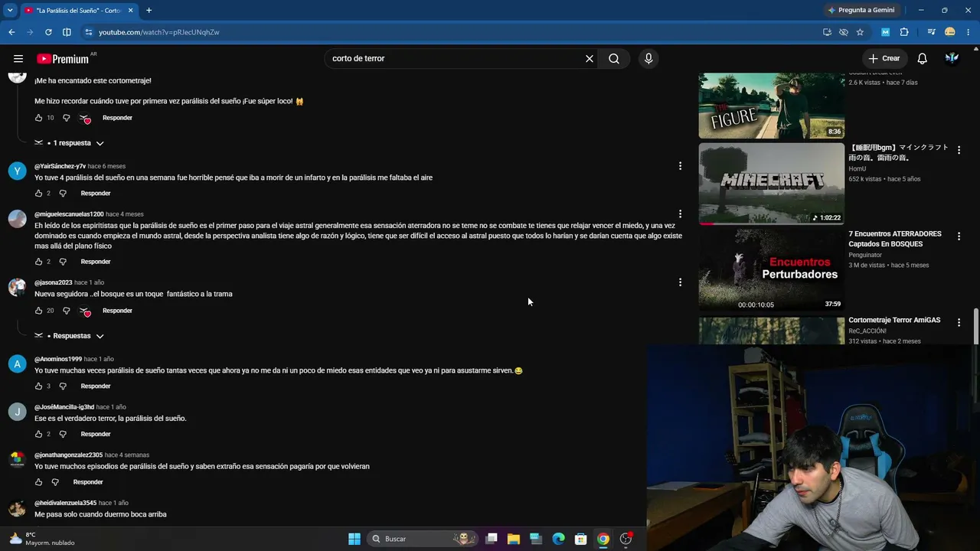
Task: Like the @Anominos1999 comment
Action: pos(38,386)
